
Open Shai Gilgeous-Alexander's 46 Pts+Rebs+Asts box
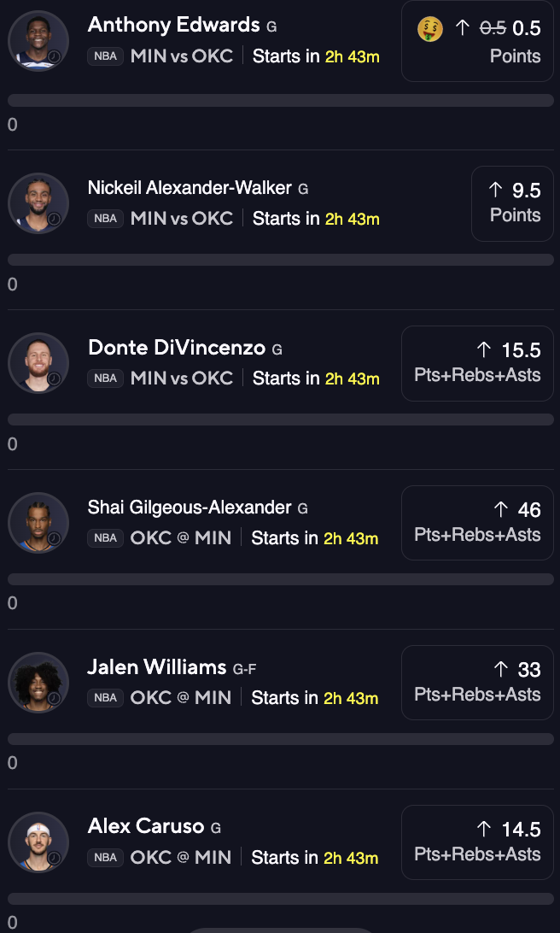[x=477, y=523]
